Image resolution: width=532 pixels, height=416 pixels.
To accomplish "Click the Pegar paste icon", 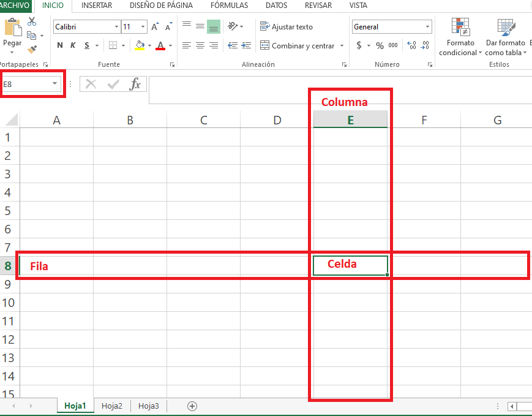I will click(x=13, y=27).
